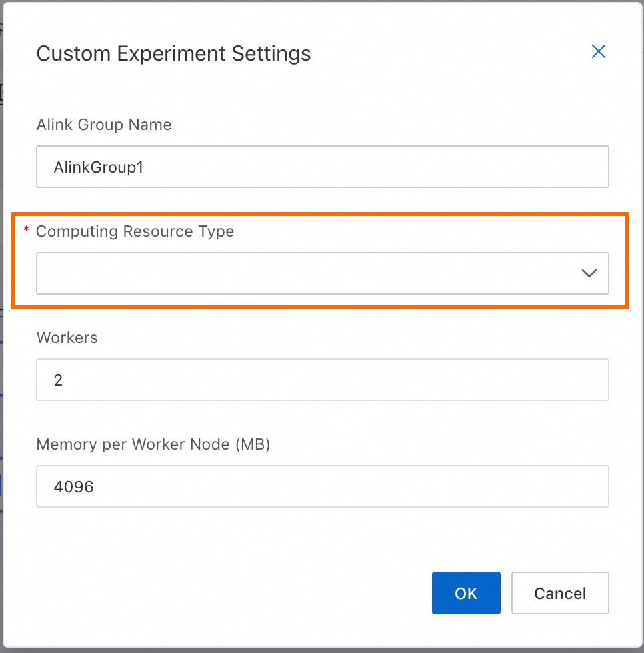Focus the Alink Group Name input field

click(x=322, y=167)
